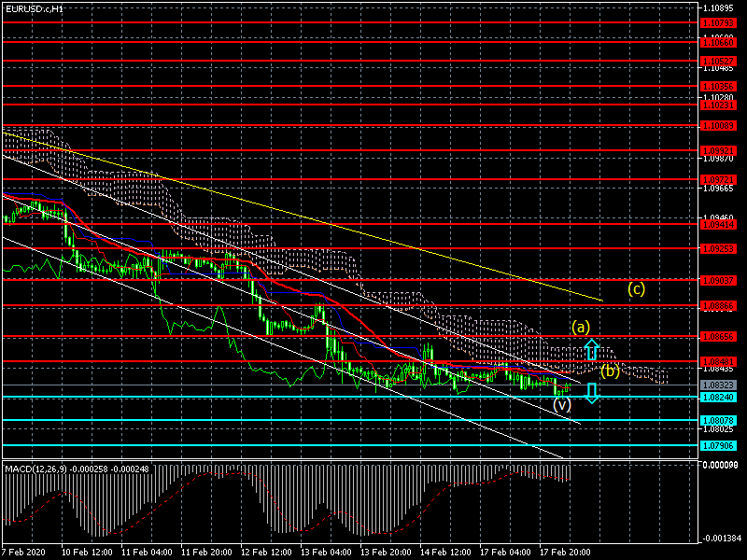Viewport: 747px width, 560px height.
Task: Click the 1.10485 price axis value
Action: click(718, 68)
